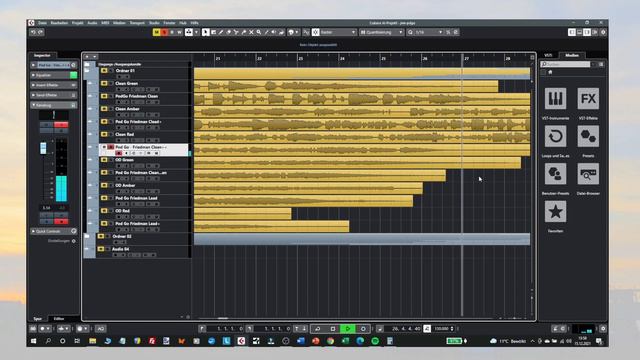Click the home icon in Media rack
This screenshot has height=360, width=640.
(x=550, y=72)
